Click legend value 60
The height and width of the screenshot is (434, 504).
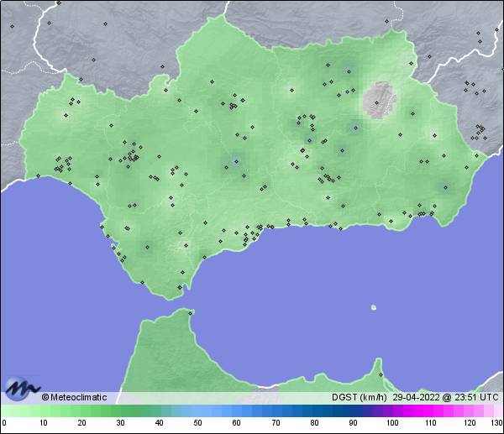coord(236,422)
